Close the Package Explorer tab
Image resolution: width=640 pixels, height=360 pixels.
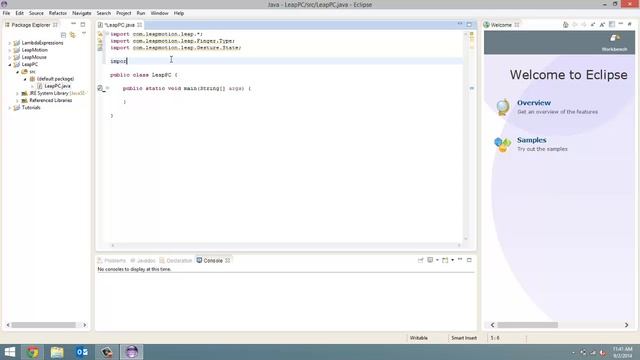click(55, 25)
